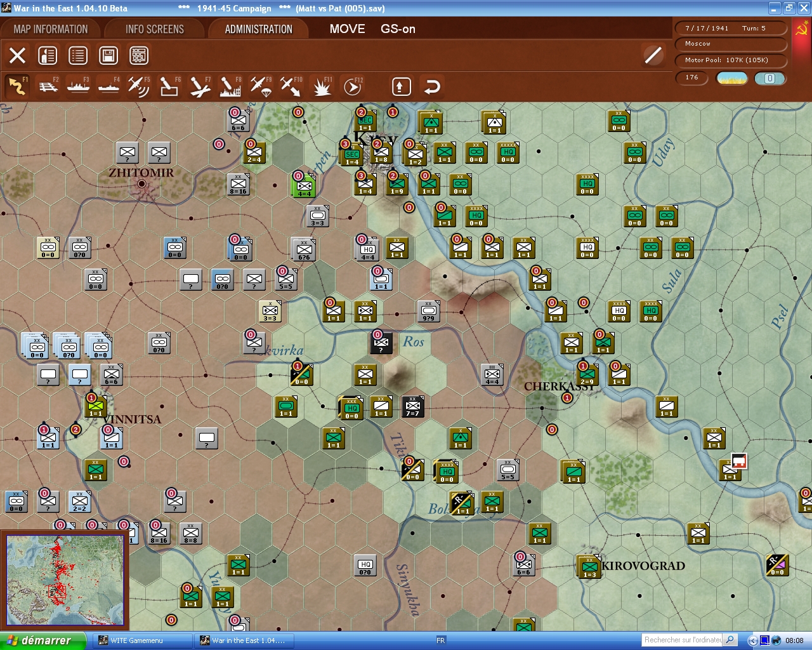Select the 2=4 unit counter
Screen dimensions: 812x650
click(254, 152)
